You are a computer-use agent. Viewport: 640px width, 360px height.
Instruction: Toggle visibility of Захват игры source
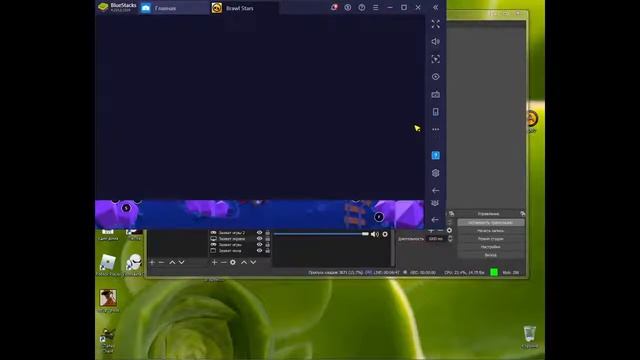(260, 245)
